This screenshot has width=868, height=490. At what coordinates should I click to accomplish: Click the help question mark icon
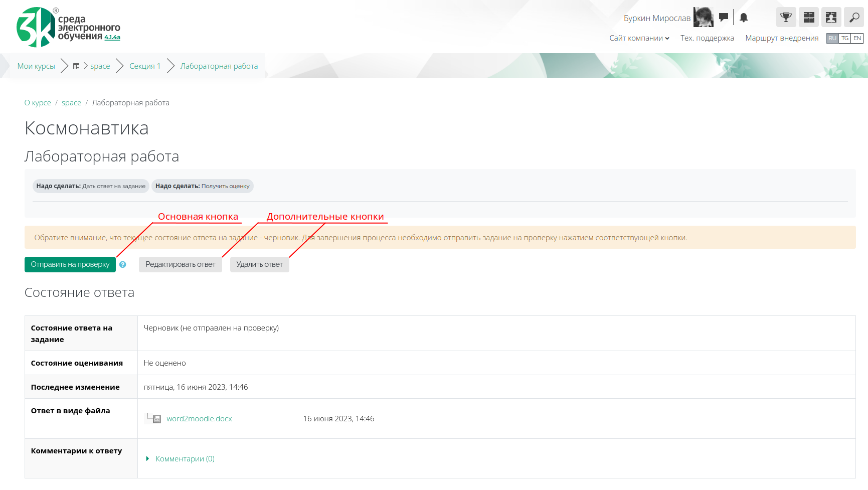(123, 264)
